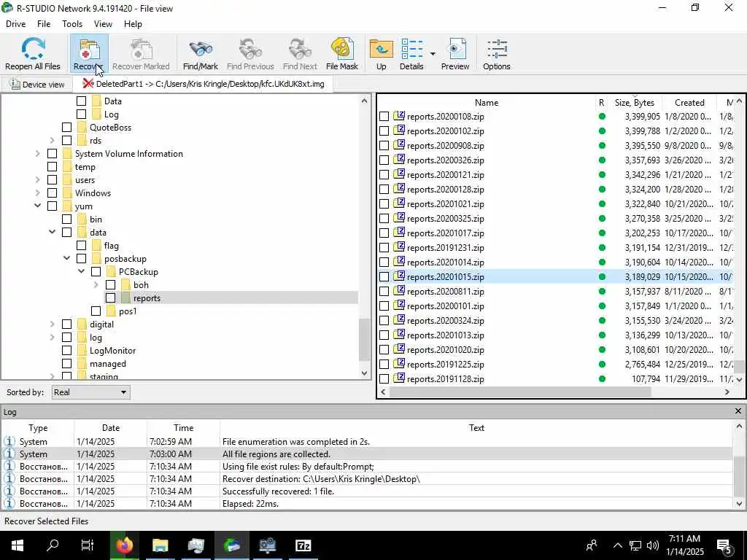Click the Recover toolbar button
Viewport: 747px width, 560px height.
[x=88, y=53]
